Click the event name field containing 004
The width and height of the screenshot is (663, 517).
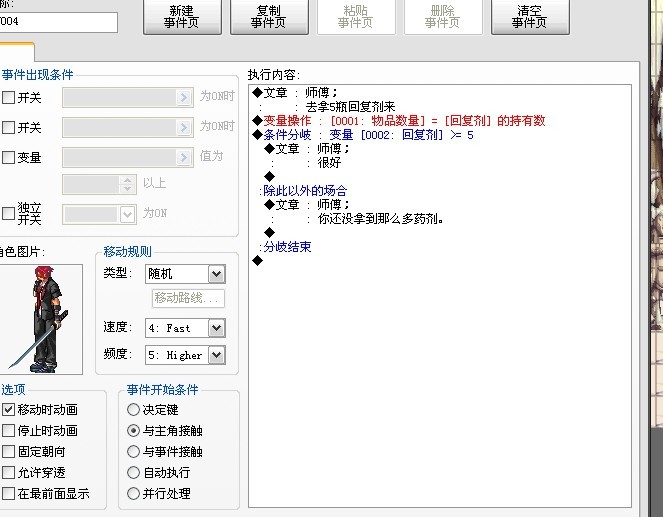pyautogui.click(x=58, y=22)
